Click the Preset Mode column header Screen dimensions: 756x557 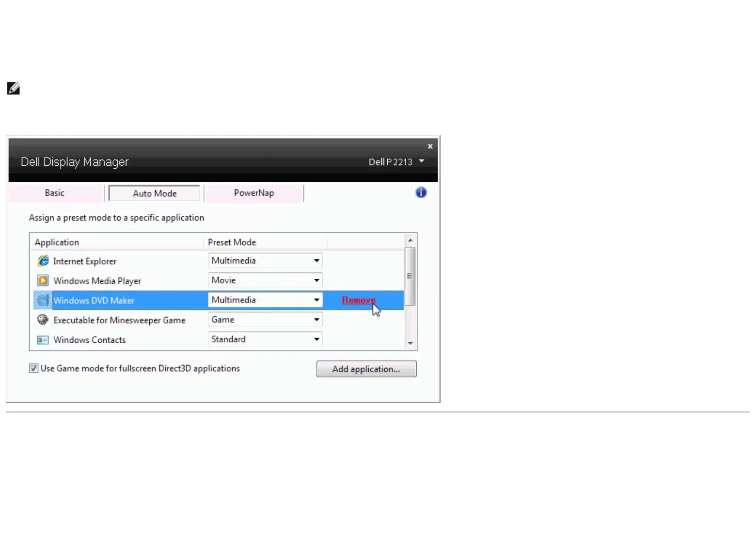pyautogui.click(x=265, y=242)
